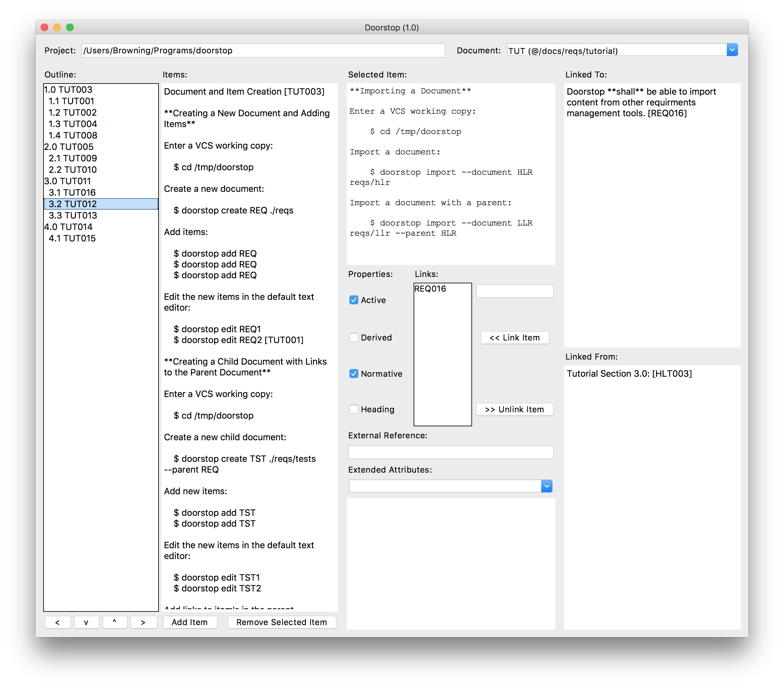Click 'Document and Item Creation [TUT003]' text

[244, 92]
